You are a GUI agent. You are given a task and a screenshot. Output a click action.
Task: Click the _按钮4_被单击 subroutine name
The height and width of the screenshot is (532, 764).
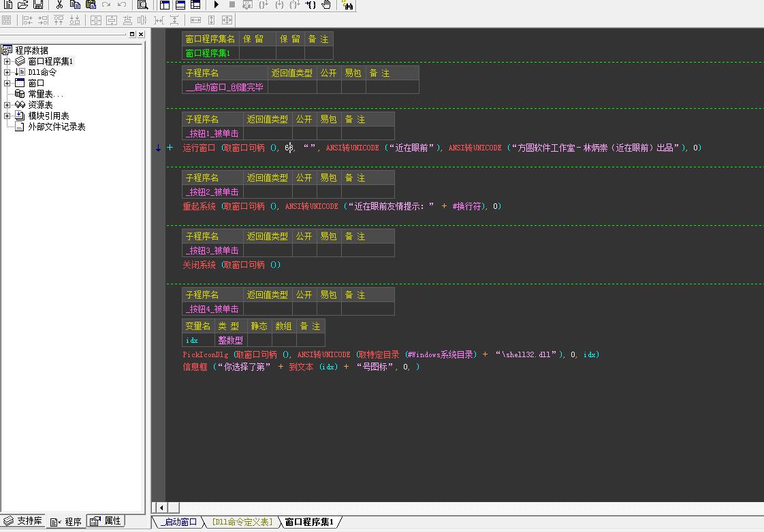pyautogui.click(x=212, y=309)
